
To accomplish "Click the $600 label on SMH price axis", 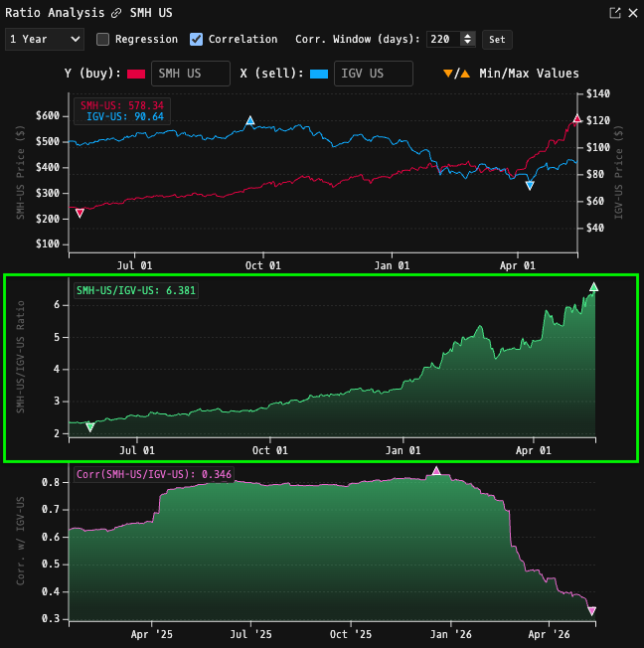I will tap(48, 115).
